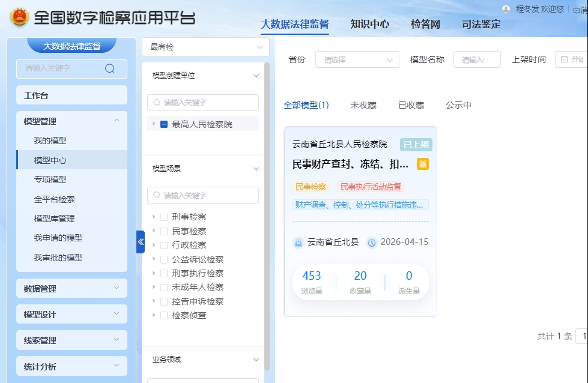Expand the 公益诉讼检察 tree node arrow
This screenshot has width=588, height=383.
tap(154, 259)
